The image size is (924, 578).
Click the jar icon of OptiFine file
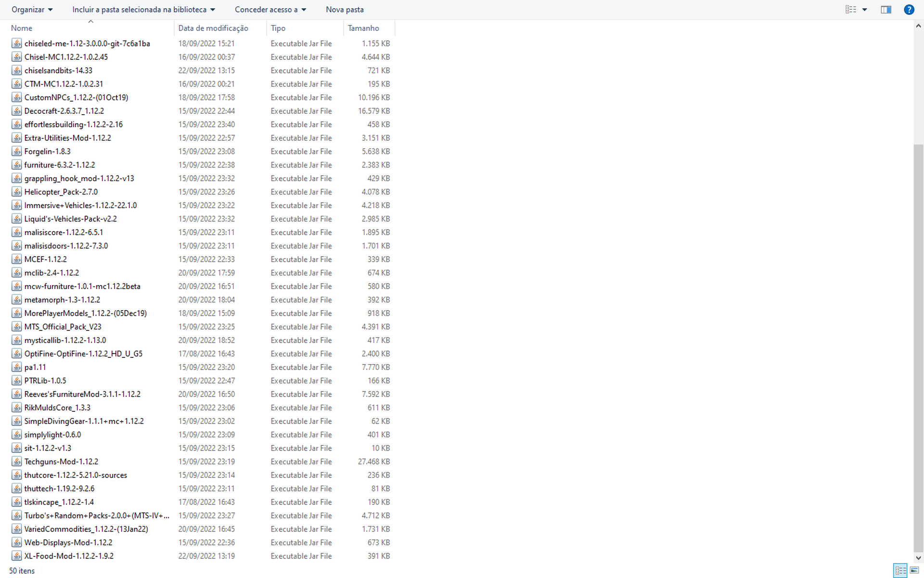[17, 354]
